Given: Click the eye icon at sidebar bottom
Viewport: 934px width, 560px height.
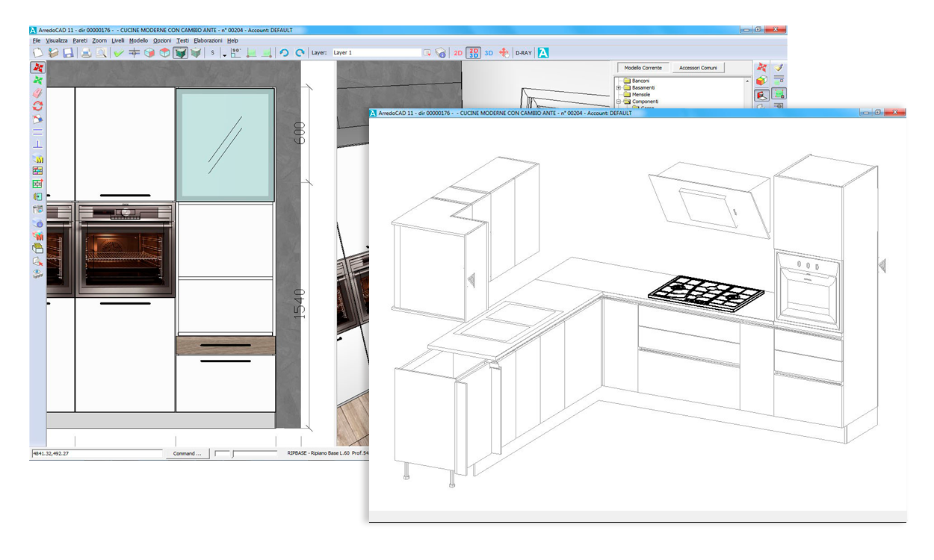Looking at the screenshot, I should 37,275.
